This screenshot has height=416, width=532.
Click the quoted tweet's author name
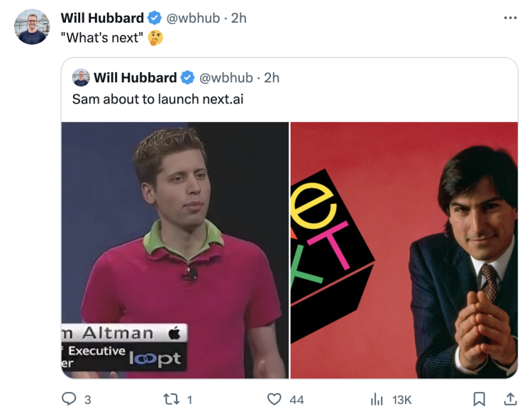click(x=135, y=78)
